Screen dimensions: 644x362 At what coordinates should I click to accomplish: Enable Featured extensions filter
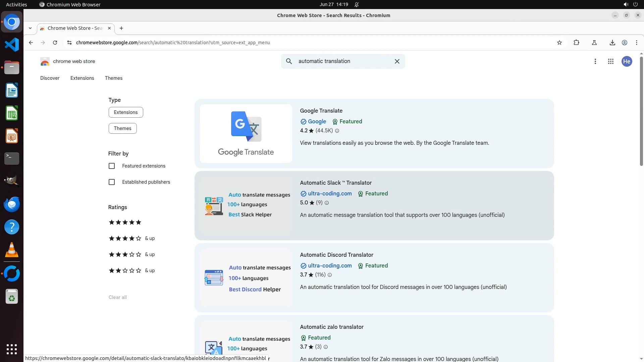tap(112, 166)
